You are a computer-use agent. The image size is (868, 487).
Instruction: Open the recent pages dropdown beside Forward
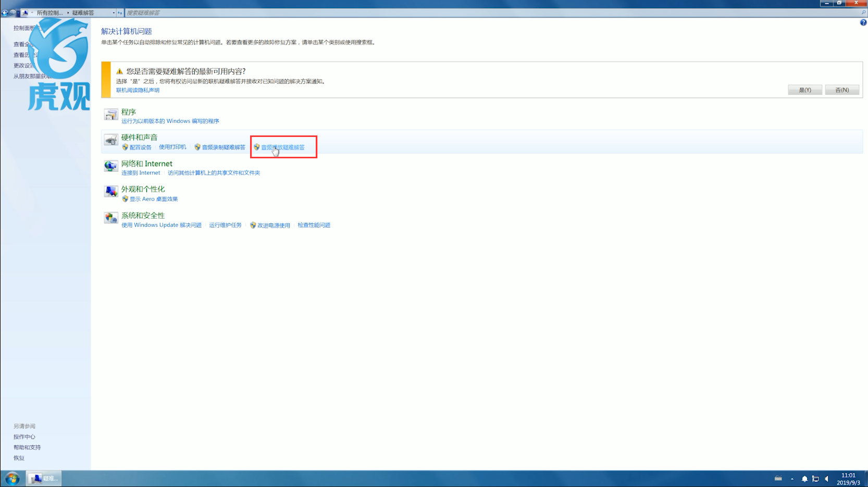pos(18,13)
